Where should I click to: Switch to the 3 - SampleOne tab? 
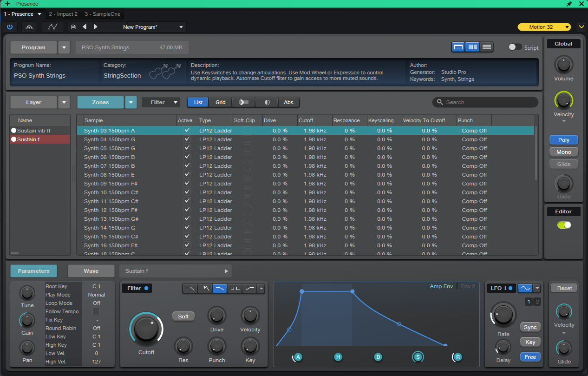tap(103, 14)
